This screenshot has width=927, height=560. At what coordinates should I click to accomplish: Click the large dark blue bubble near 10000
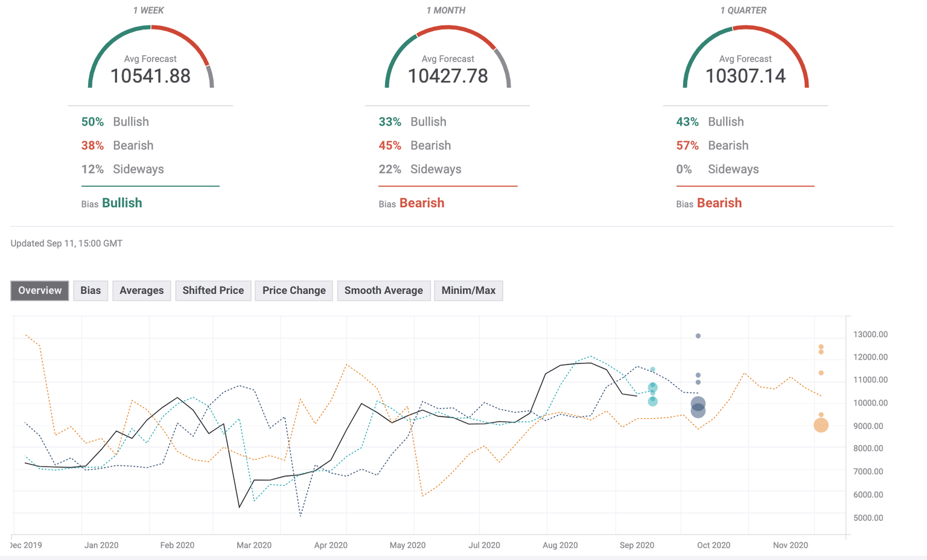click(x=698, y=404)
